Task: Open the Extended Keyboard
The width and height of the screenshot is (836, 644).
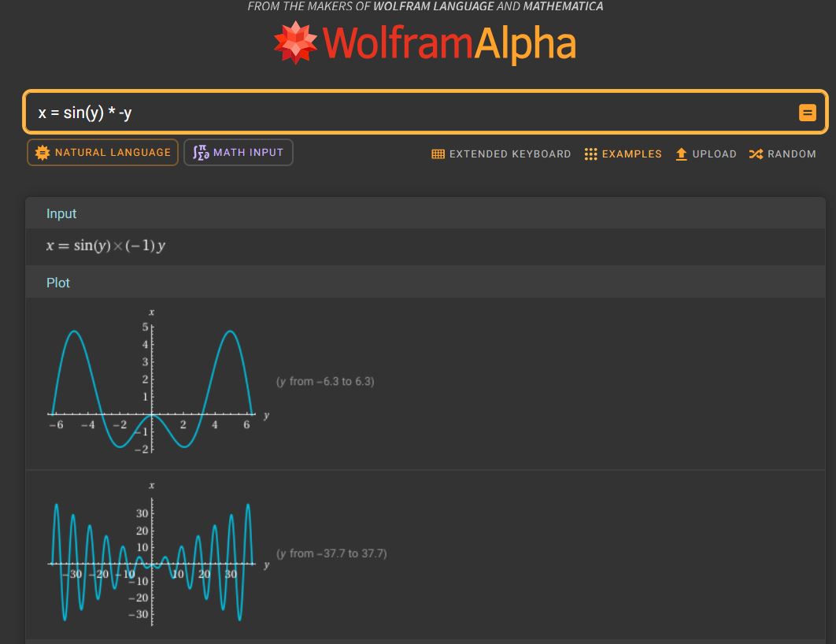Action: (501, 154)
